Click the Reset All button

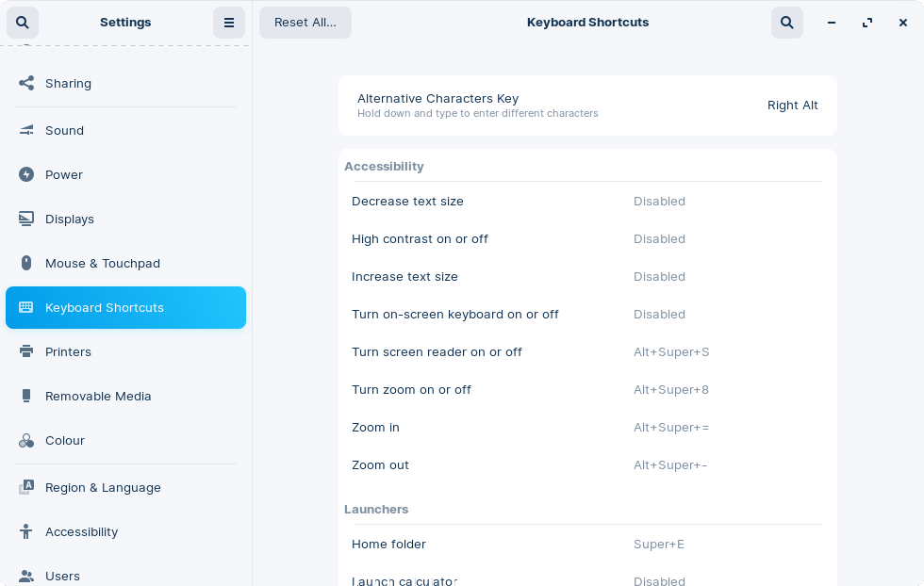point(305,22)
